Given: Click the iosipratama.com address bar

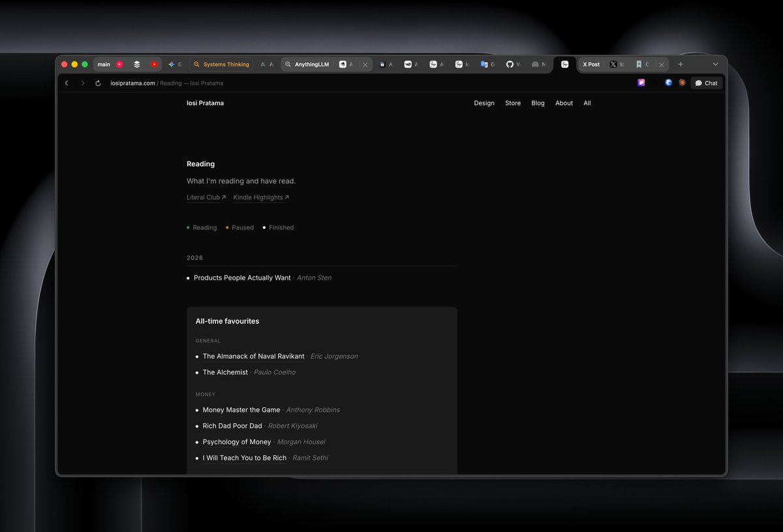Looking at the screenshot, I should point(166,83).
